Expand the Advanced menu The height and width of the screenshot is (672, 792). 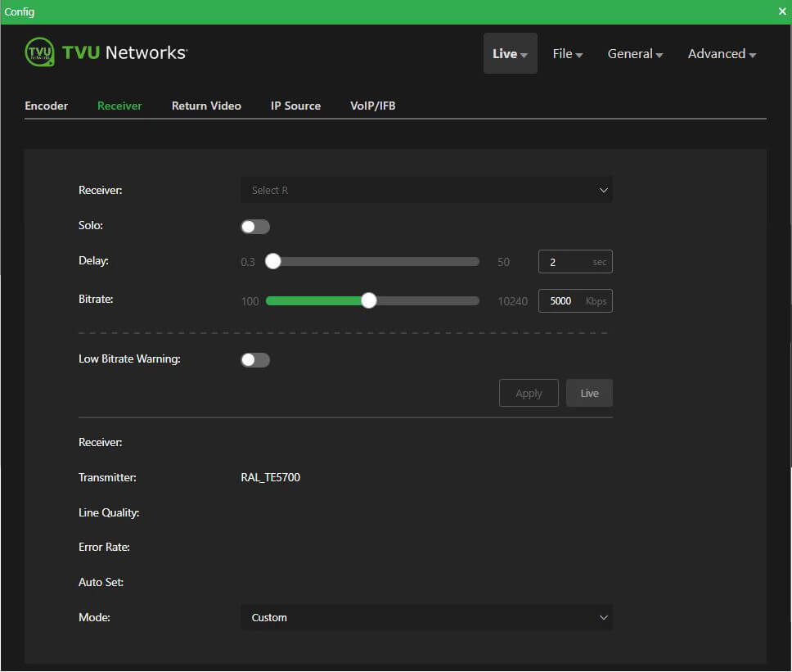(x=722, y=53)
